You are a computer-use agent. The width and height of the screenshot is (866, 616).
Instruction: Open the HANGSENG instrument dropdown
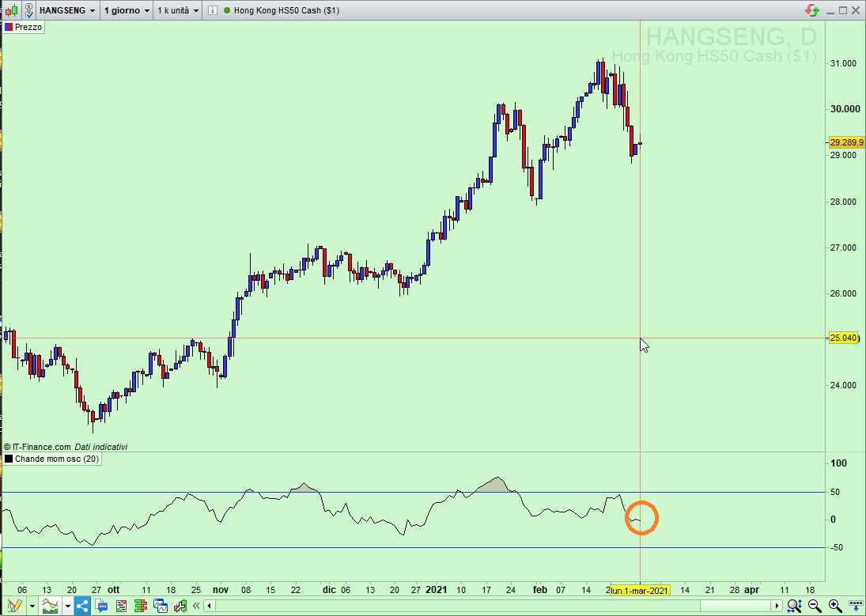[x=67, y=10]
